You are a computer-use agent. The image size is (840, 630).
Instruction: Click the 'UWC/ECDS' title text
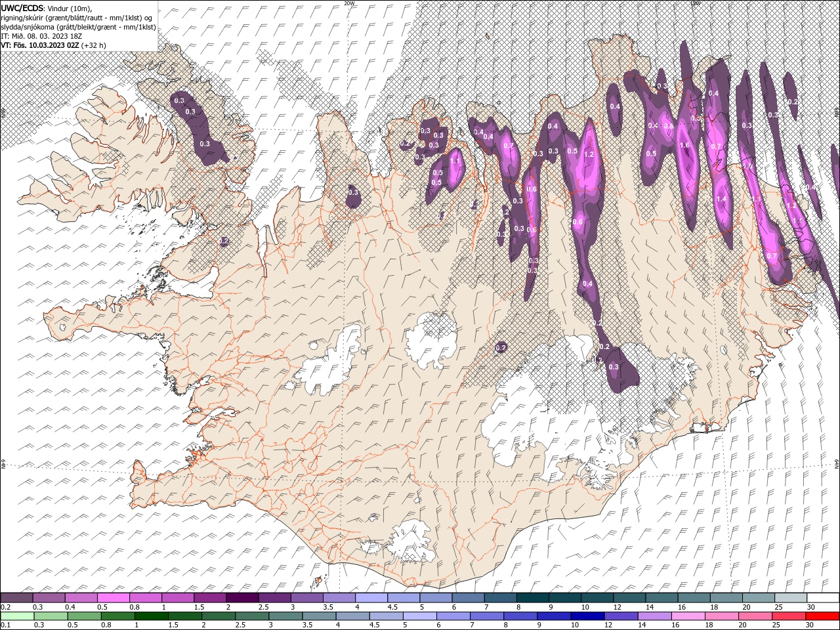[22, 7]
